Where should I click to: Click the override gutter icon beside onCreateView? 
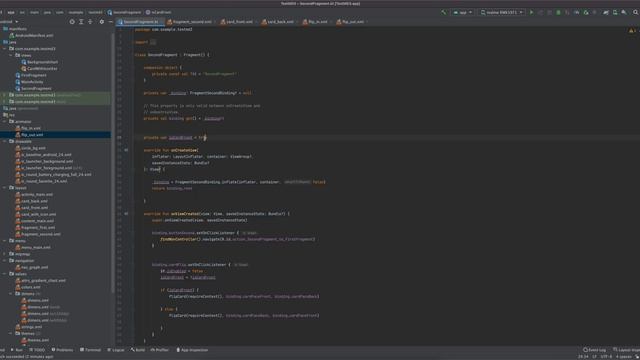[x=126, y=150]
